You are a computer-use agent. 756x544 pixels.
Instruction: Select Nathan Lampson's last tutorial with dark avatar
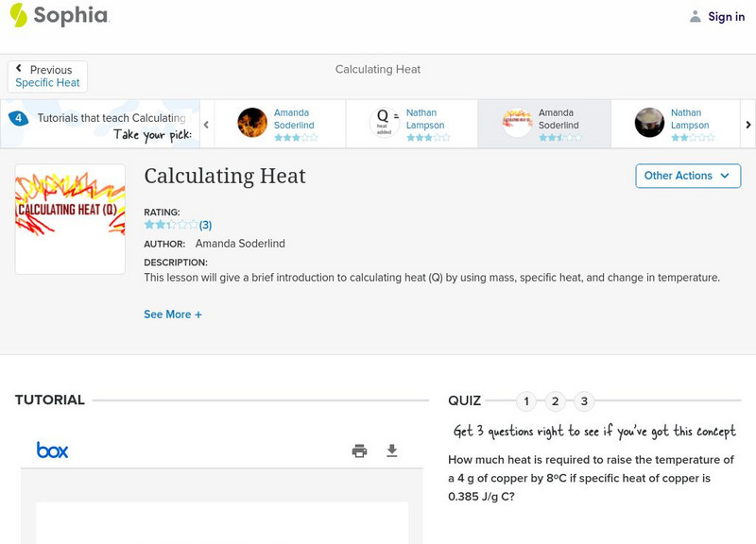(649, 123)
